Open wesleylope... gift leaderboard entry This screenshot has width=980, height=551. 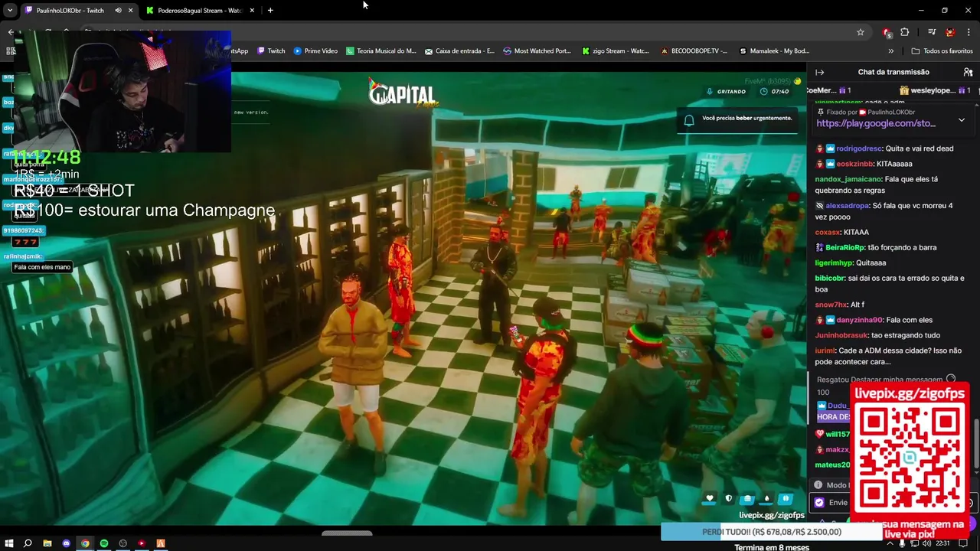click(933, 90)
